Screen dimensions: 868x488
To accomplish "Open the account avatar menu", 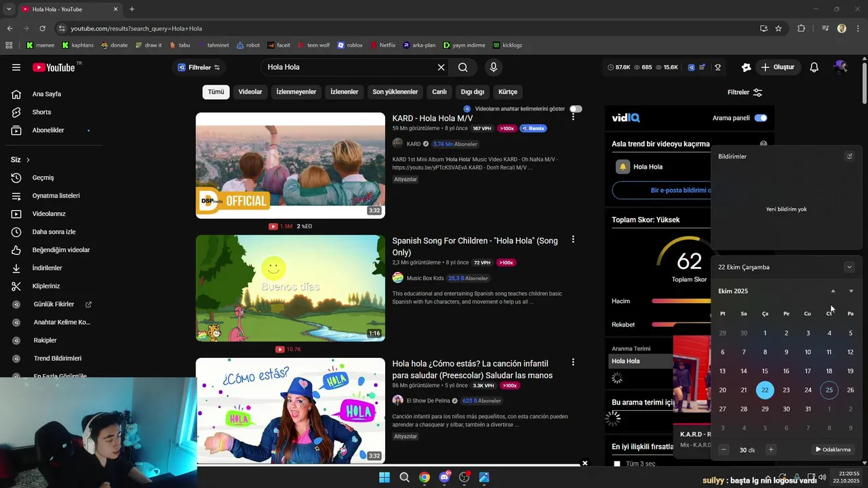I will [840, 67].
